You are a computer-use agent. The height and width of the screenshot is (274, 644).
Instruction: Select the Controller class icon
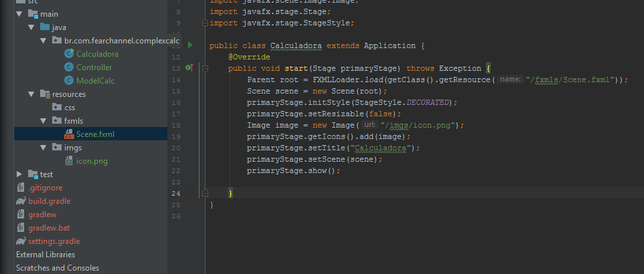69,67
